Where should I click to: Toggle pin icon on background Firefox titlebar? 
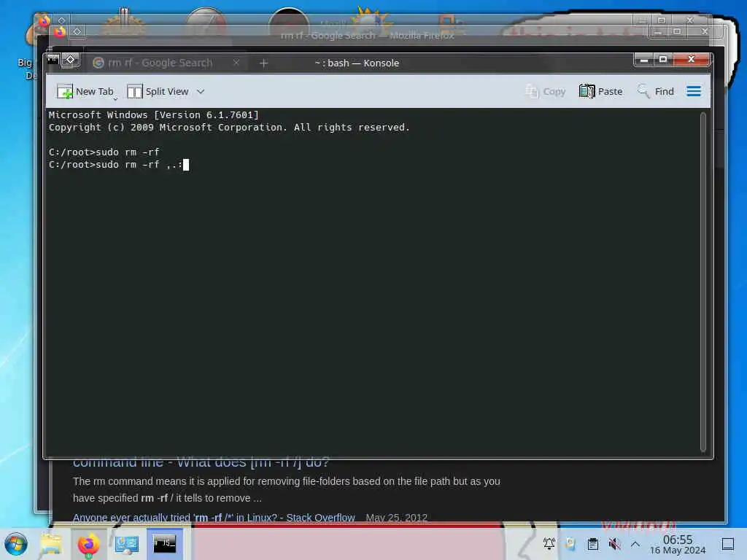tap(77, 32)
